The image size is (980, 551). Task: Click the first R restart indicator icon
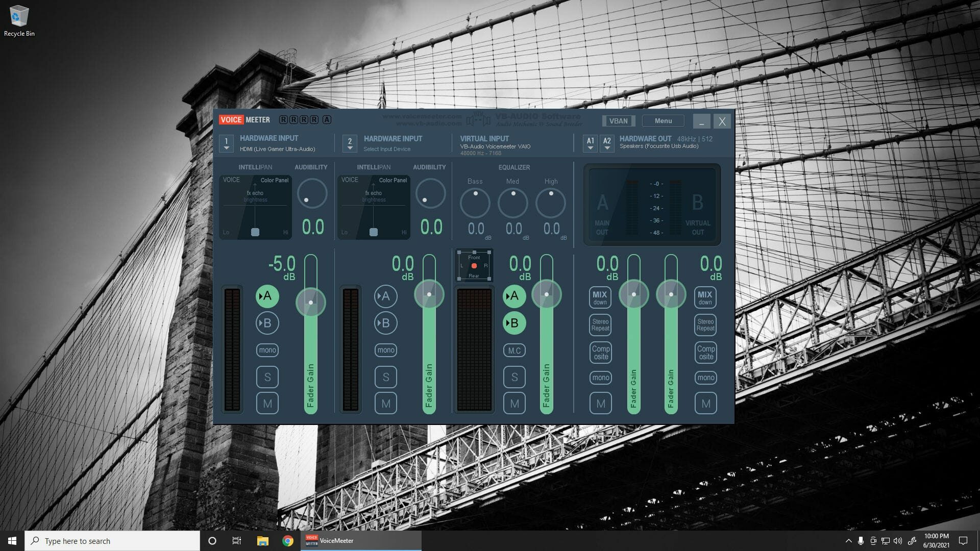(x=283, y=120)
